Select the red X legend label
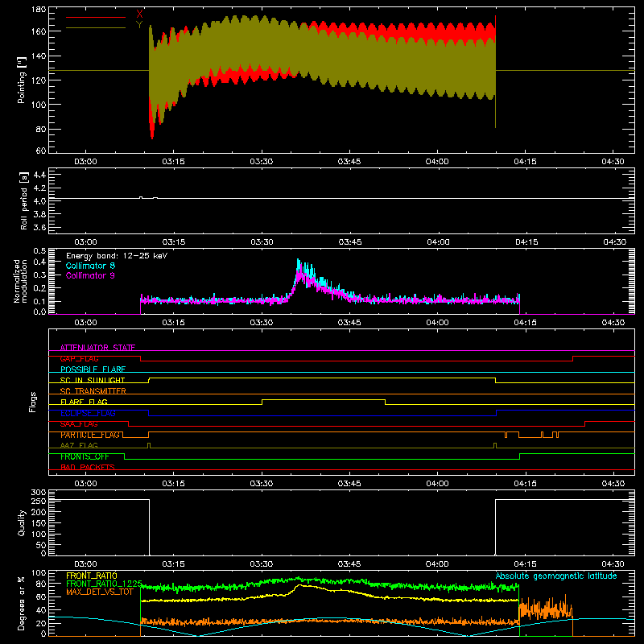The width and height of the screenshot is (644, 644). point(139,14)
